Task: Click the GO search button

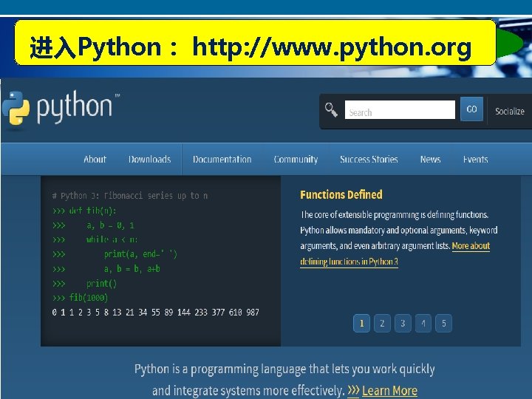Action: [471, 109]
